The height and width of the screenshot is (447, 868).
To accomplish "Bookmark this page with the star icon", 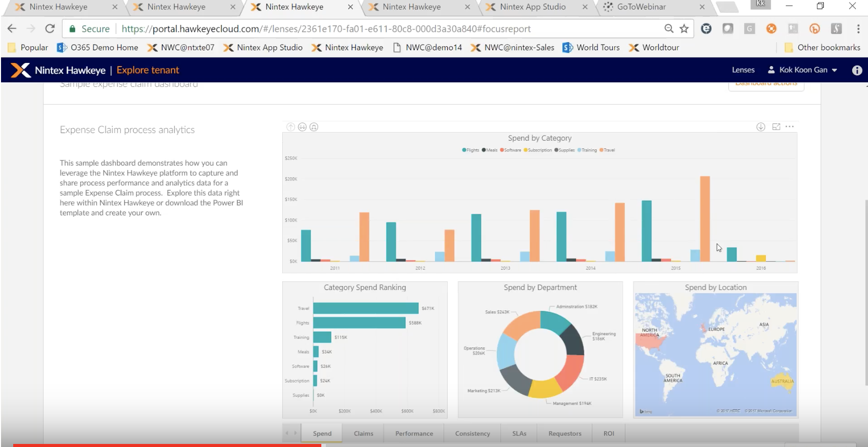I will tap(684, 28).
